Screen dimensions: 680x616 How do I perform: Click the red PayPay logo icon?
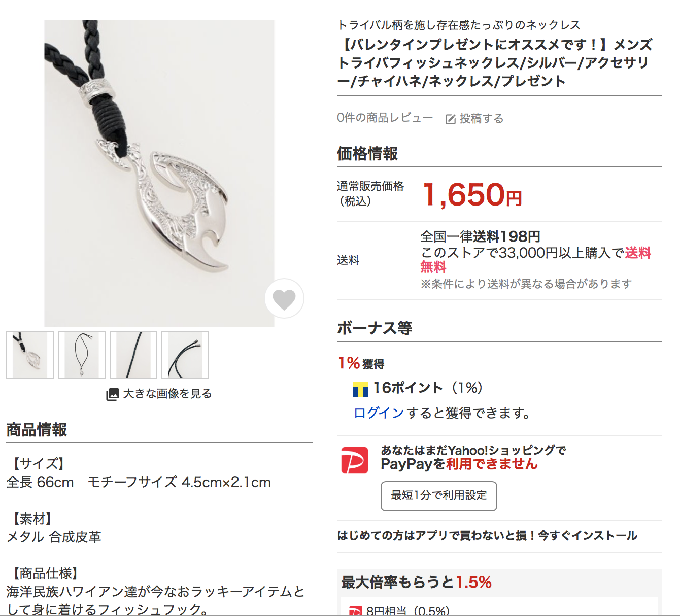pos(355,460)
